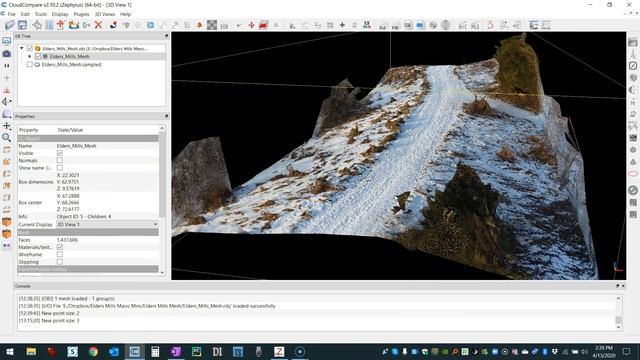Click the red X Delete icon
The height and width of the screenshot is (360, 640).
click(x=98, y=25)
